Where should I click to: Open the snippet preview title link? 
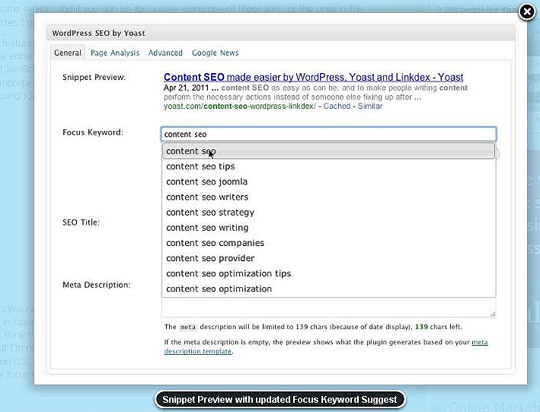313,77
